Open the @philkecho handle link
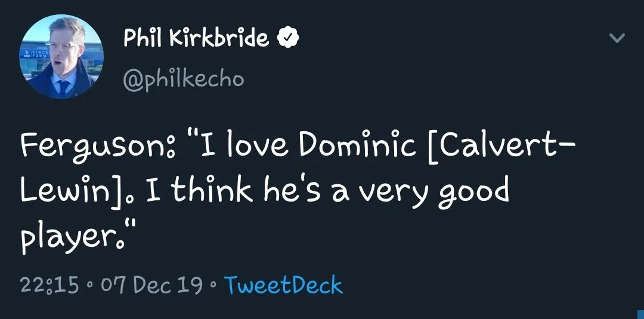 (x=183, y=79)
